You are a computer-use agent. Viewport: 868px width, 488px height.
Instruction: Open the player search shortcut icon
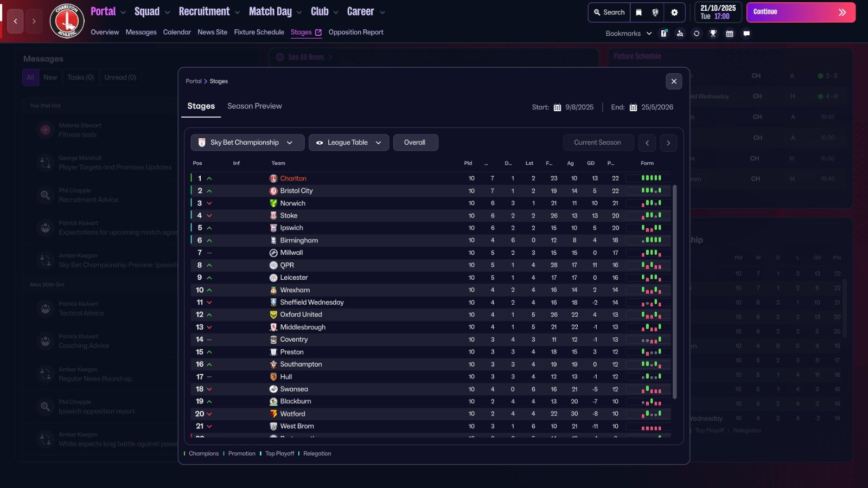pos(680,34)
